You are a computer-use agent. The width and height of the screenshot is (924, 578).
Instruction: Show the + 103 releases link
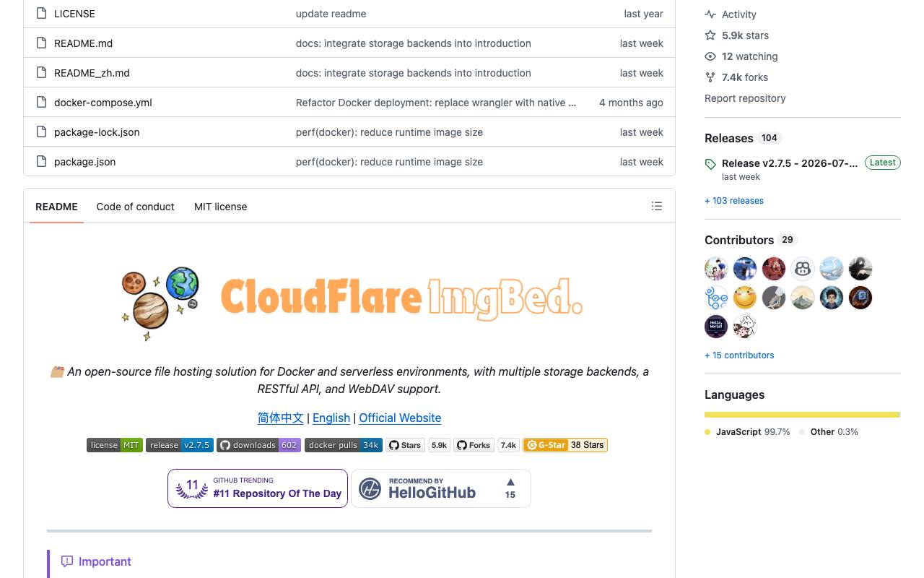pyautogui.click(x=734, y=201)
